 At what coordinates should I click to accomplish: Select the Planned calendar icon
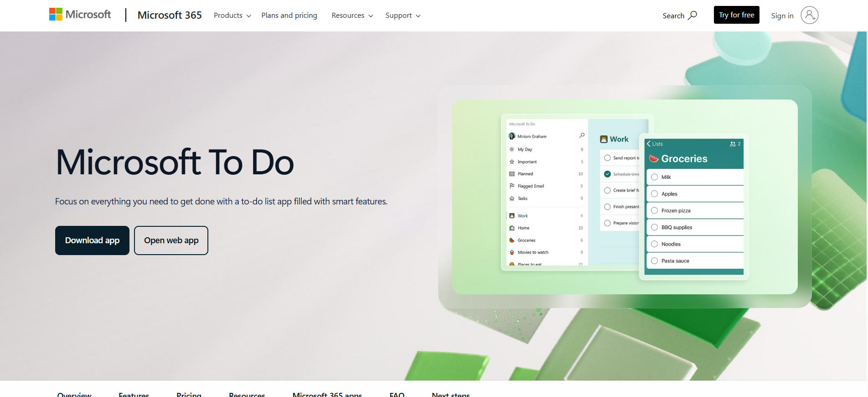(512, 174)
